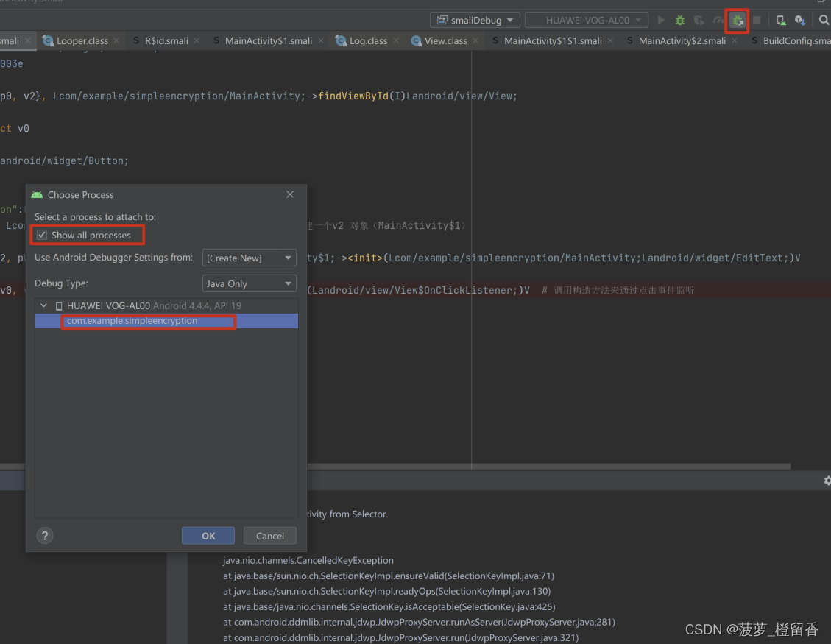The width and height of the screenshot is (831, 644).
Task: Switch to the Log.class tab
Action: coord(368,40)
